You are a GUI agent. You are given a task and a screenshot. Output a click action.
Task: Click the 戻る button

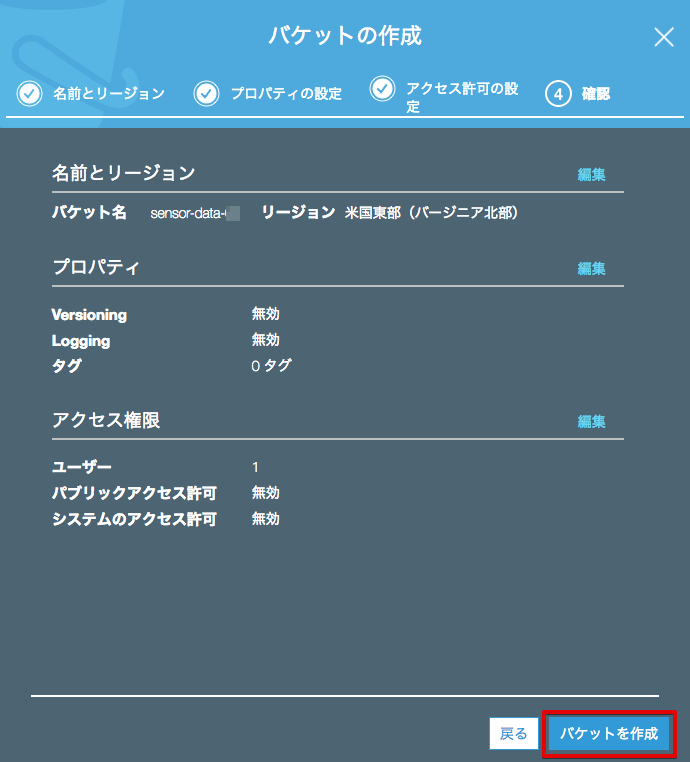[x=514, y=733]
